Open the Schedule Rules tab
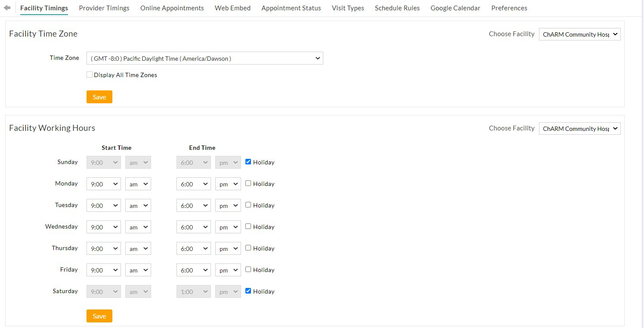Image resolution: width=644 pixels, height=328 pixels. point(397,8)
